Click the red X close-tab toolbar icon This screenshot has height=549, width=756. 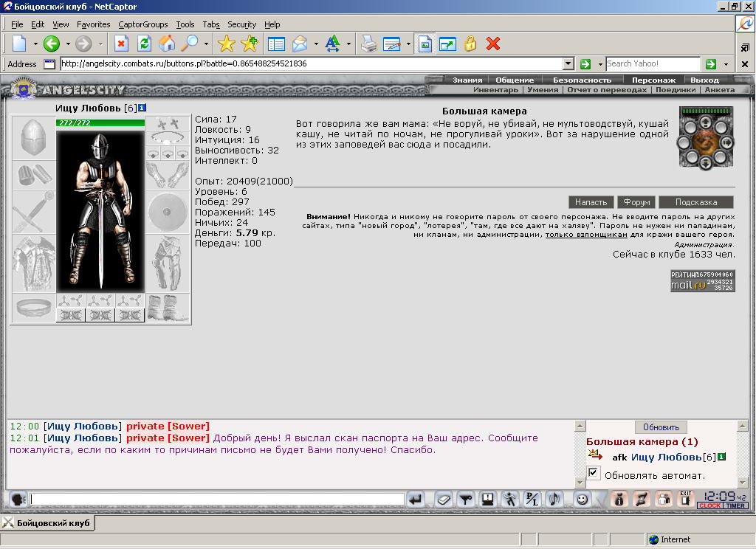(x=492, y=44)
